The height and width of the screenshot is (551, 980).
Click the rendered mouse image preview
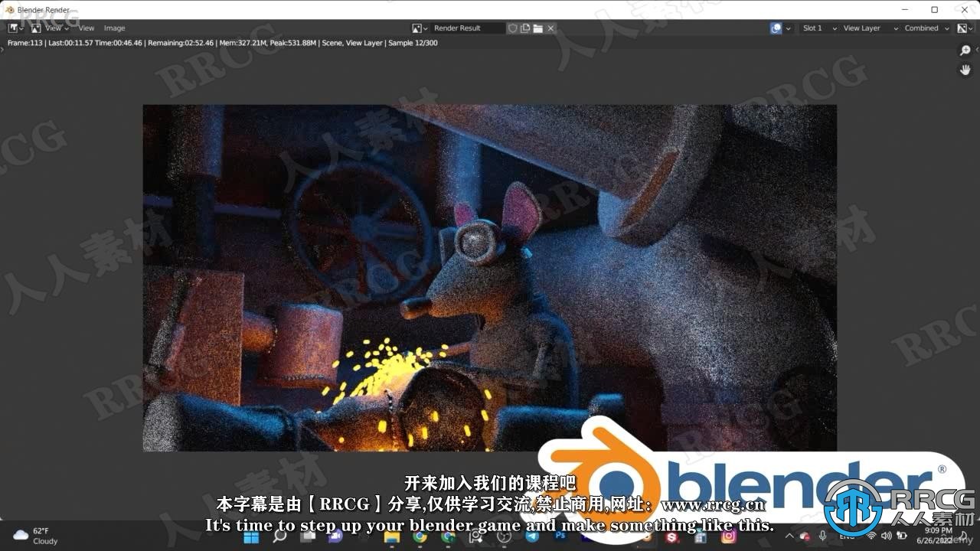click(x=489, y=278)
